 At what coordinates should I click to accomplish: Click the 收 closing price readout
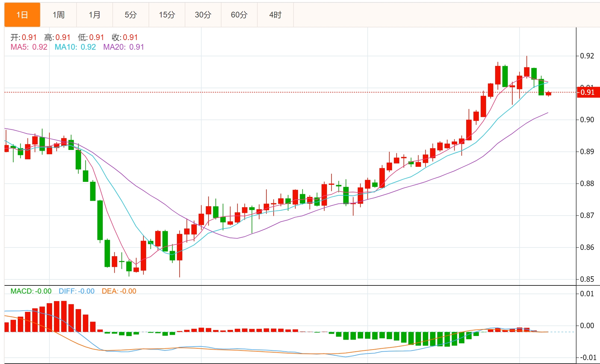tap(125, 37)
